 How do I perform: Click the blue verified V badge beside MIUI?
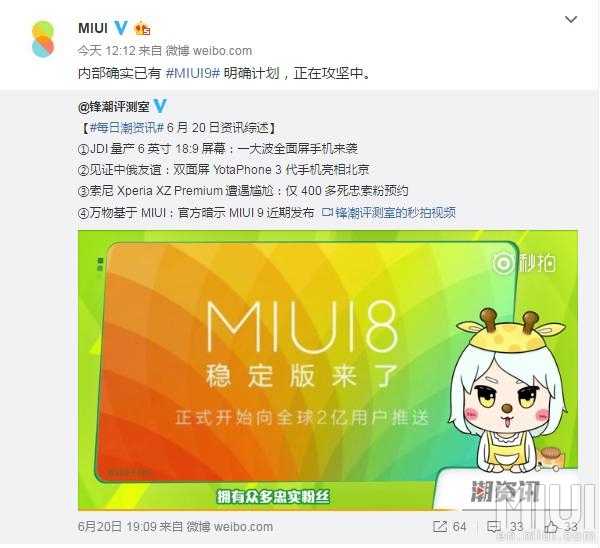pos(121,28)
